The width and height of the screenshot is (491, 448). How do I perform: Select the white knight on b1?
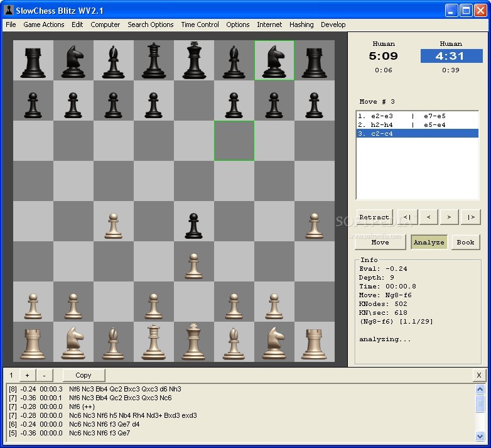coord(73,343)
